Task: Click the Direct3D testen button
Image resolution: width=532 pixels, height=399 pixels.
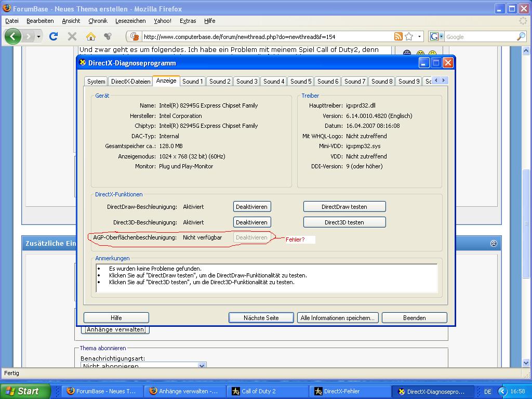Action: point(344,222)
